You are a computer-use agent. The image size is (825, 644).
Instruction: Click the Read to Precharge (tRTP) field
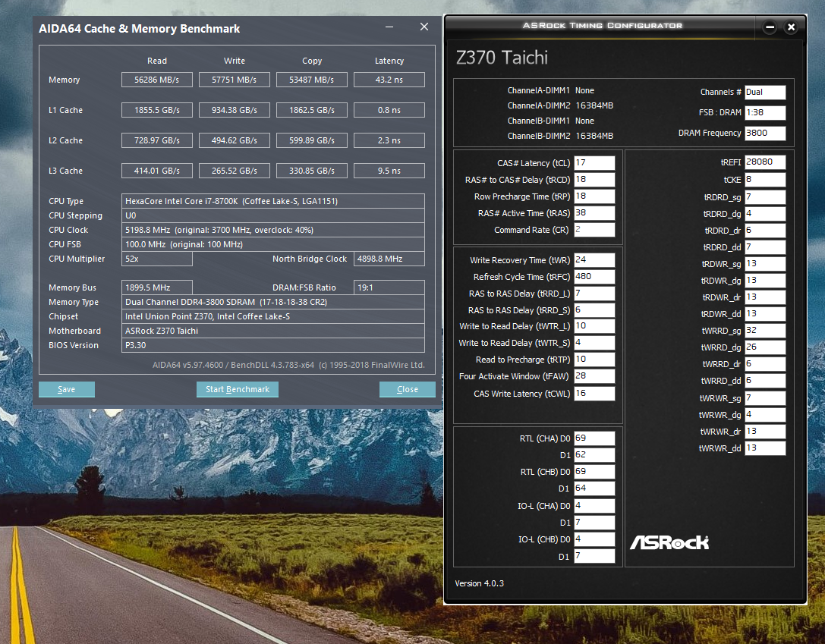pyautogui.click(x=594, y=360)
